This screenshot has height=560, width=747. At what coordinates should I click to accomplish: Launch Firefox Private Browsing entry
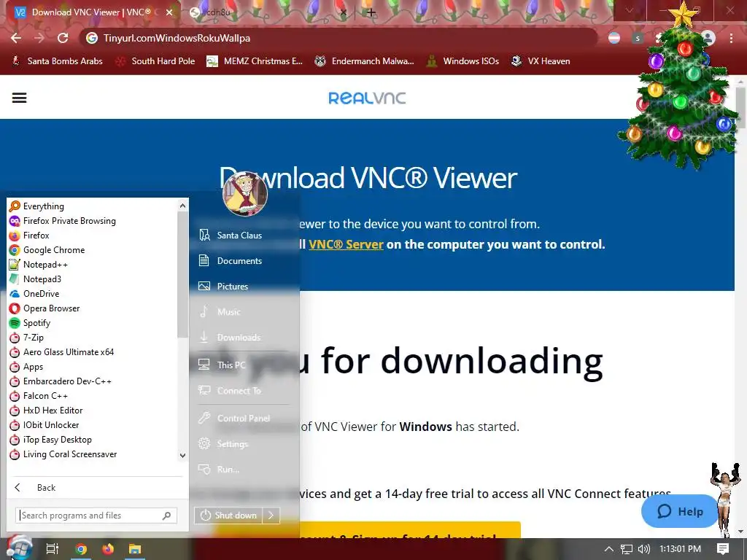coord(63,221)
